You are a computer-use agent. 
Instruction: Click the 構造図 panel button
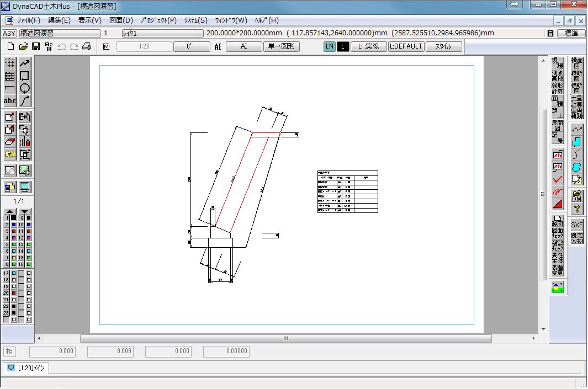(577, 63)
